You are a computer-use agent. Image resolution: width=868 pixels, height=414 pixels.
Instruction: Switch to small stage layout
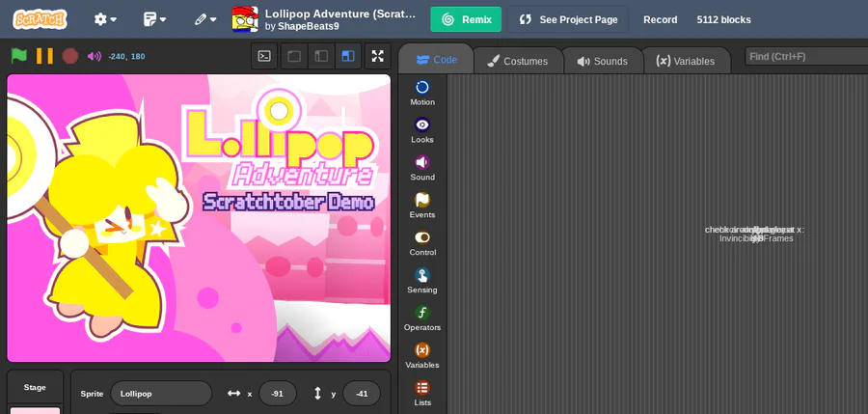click(294, 56)
